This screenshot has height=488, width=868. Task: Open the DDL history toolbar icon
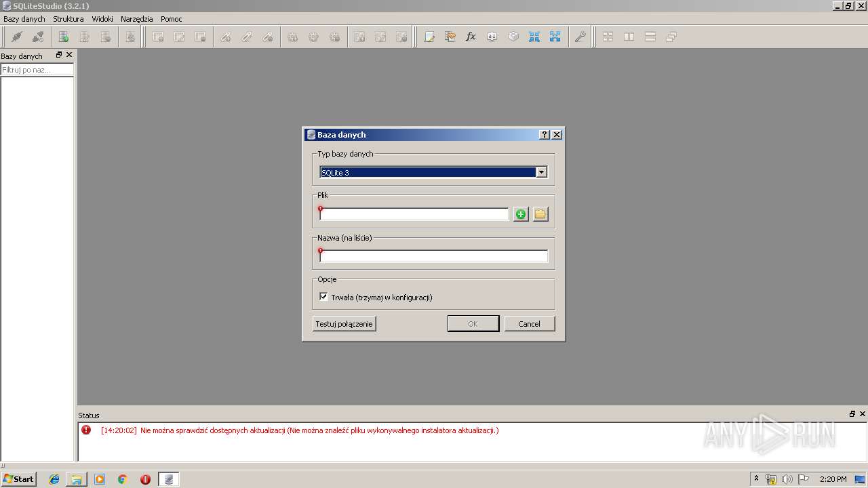click(450, 37)
